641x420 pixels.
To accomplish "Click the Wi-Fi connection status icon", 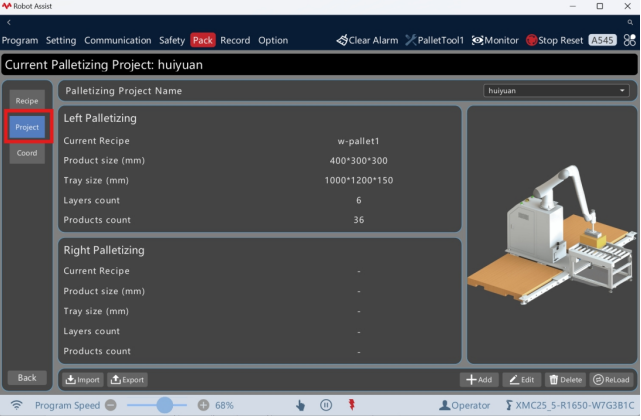I will click(x=17, y=405).
